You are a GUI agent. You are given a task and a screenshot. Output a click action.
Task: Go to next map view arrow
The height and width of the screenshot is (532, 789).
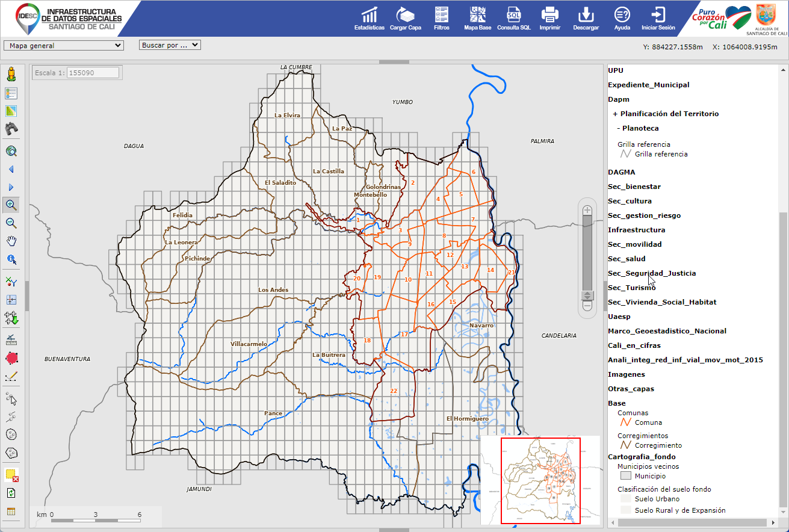(x=11, y=187)
